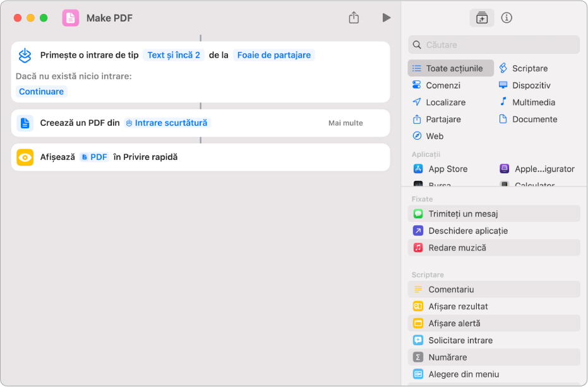588x387 pixels.
Task: Click the Make PDF shortcut icon
Action: coord(71,18)
